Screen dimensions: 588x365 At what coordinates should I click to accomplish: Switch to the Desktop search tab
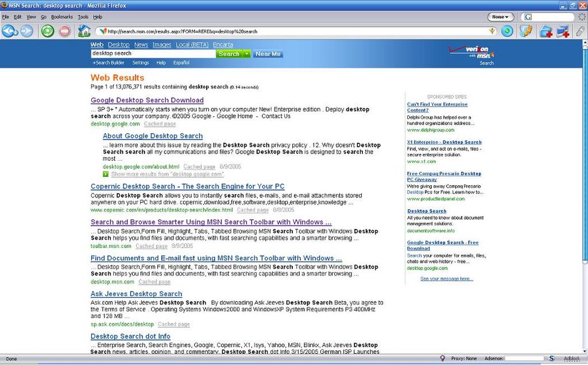(x=118, y=45)
